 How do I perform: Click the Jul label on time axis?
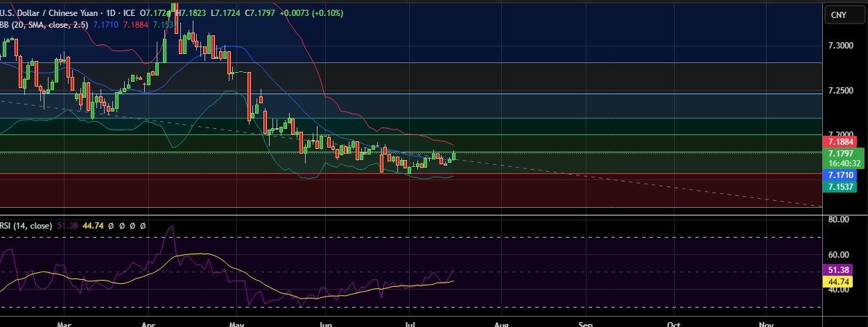pyautogui.click(x=410, y=324)
